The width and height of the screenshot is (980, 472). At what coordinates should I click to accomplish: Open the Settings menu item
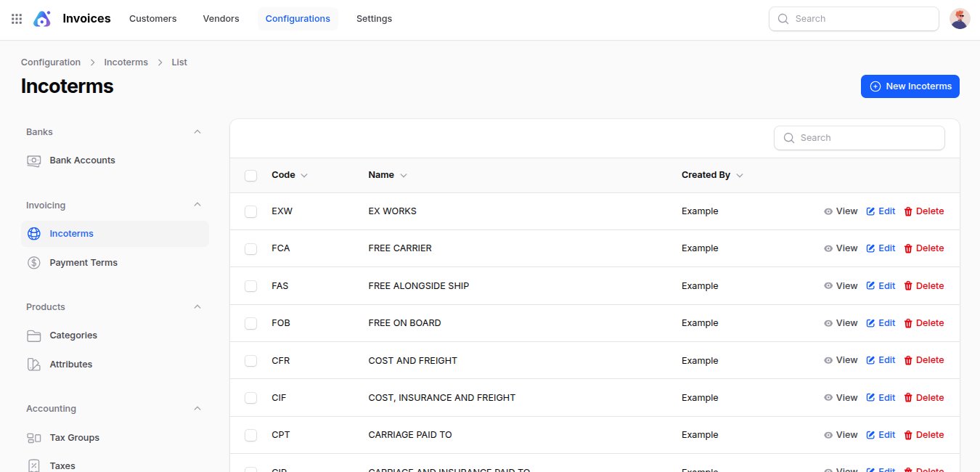(374, 19)
